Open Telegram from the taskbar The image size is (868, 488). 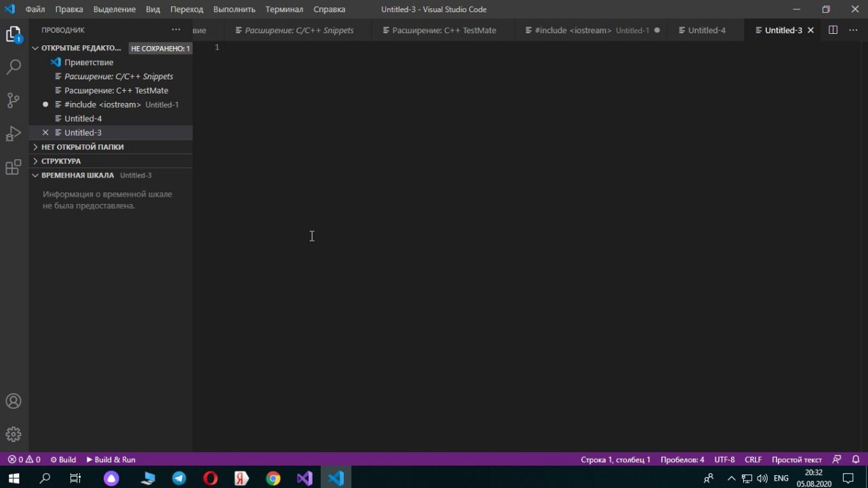(179, 478)
